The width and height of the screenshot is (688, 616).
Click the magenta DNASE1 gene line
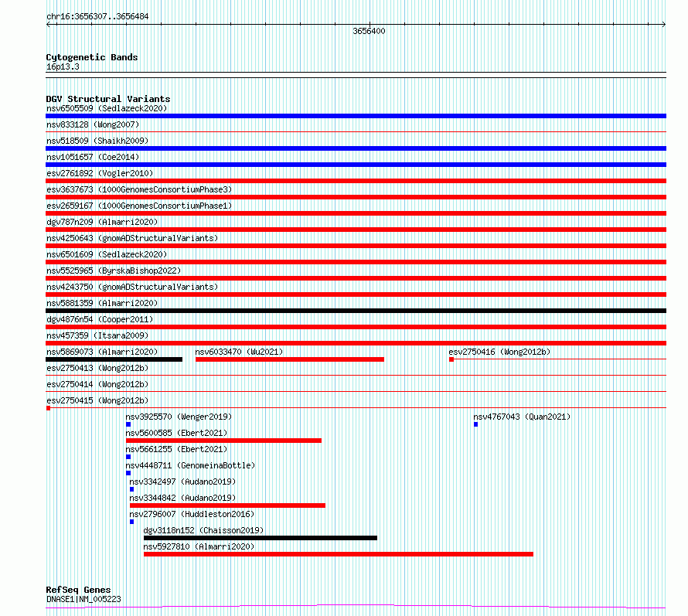356,607
